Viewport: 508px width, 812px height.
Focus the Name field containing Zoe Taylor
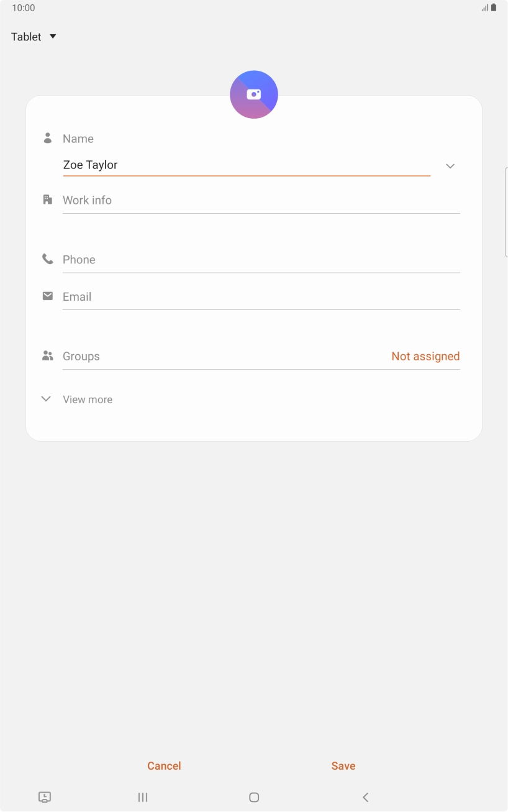[246, 165]
